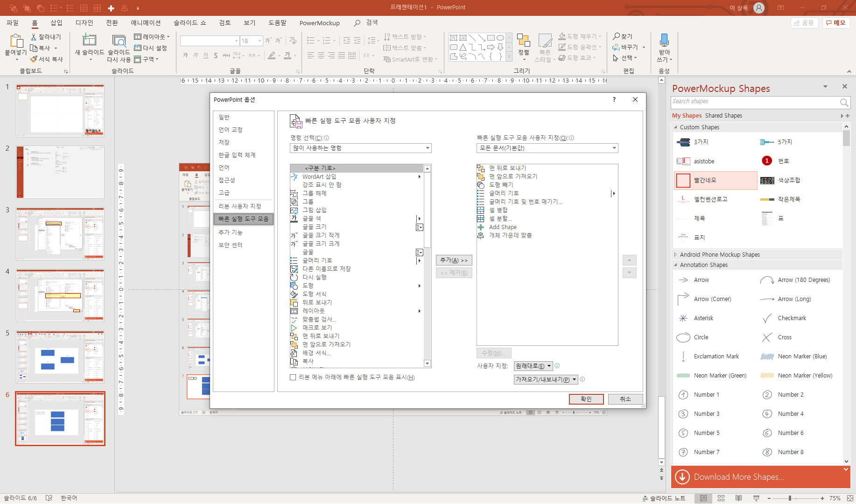Select 매크로 보기 in command list

pyautogui.click(x=317, y=328)
